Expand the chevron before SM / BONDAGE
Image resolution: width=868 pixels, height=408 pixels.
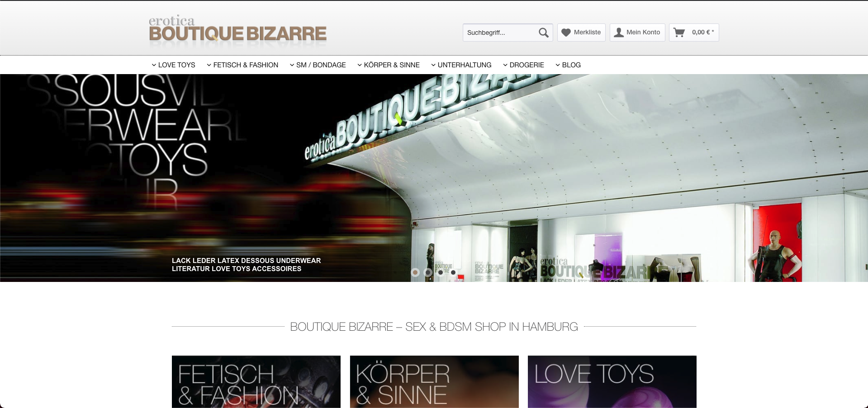(x=292, y=65)
